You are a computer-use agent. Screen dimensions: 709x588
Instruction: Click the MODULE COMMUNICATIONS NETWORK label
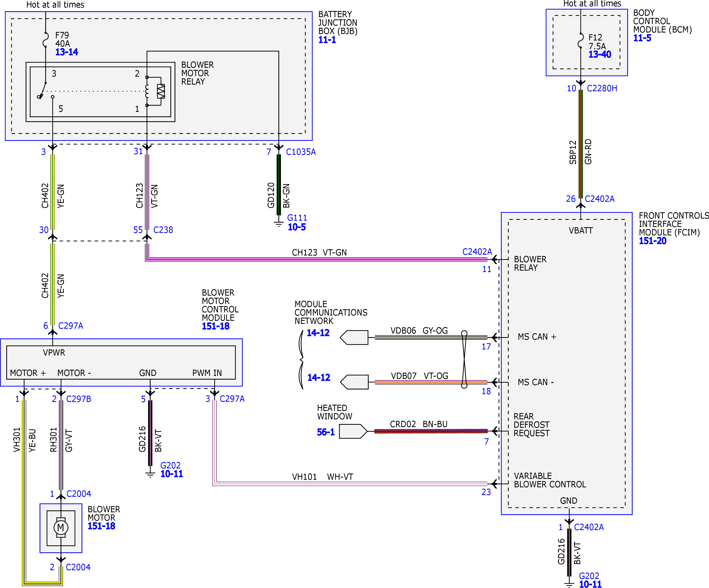click(x=331, y=312)
